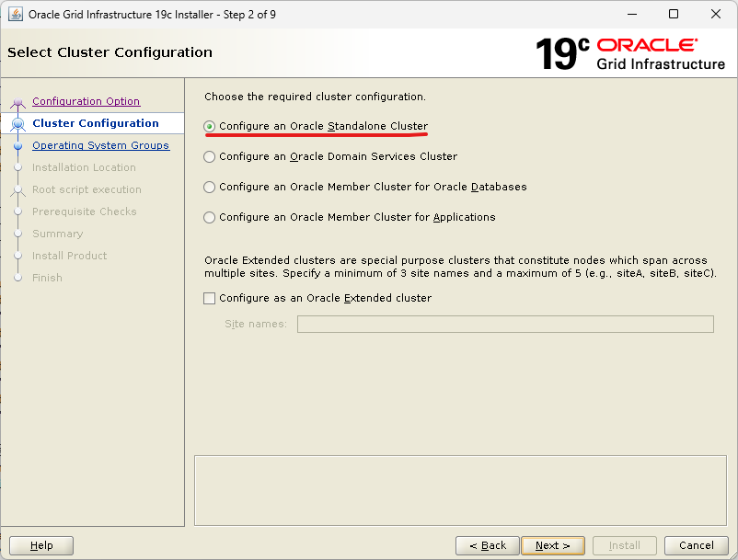The image size is (738, 560).
Task: Click the Summary step text
Action: (x=57, y=234)
